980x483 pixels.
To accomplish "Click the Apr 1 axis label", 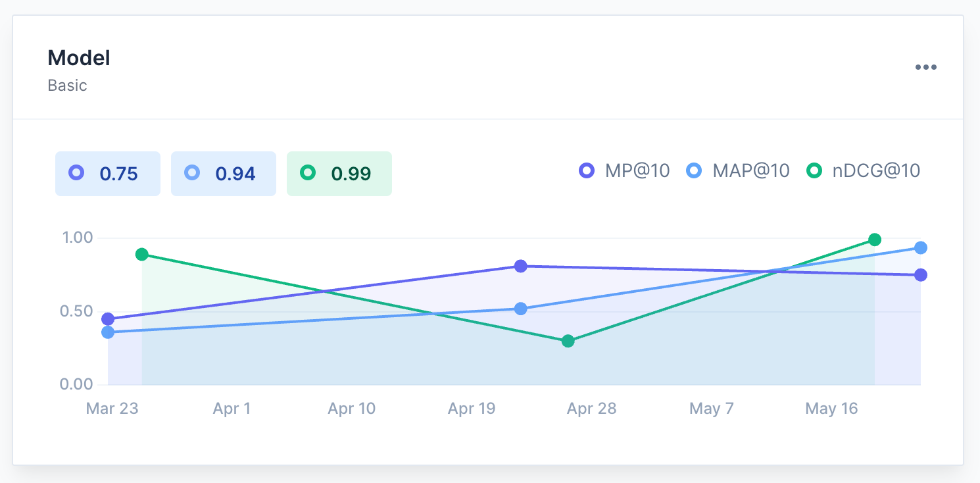I will pyautogui.click(x=232, y=409).
